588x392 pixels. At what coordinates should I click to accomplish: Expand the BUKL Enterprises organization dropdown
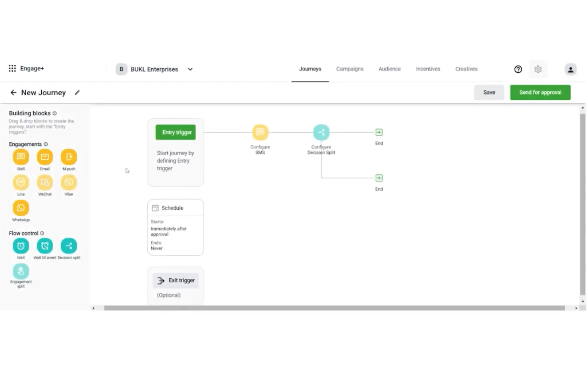point(190,69)
